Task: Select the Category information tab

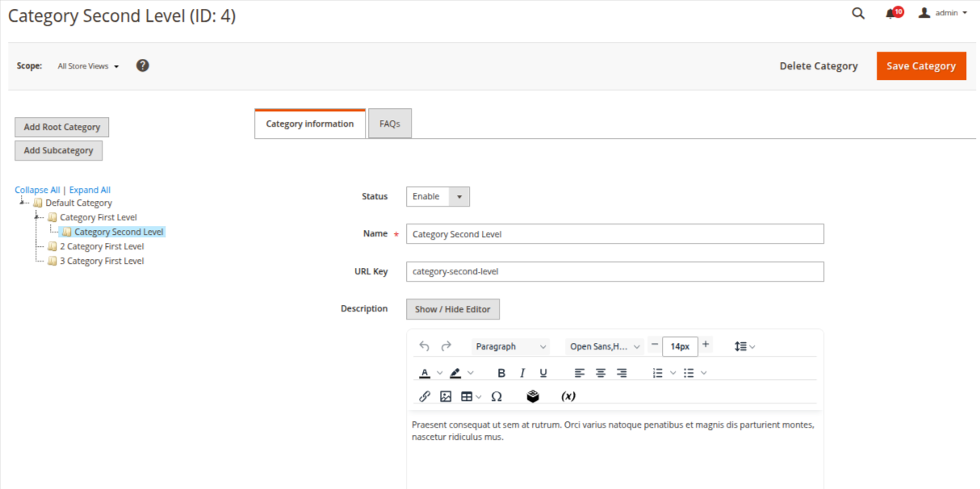Action: click(x=310, y=124)
